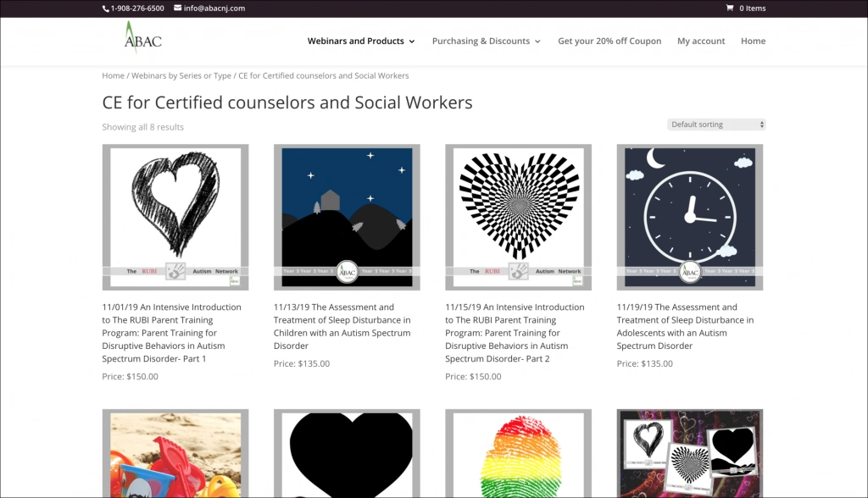Click the phone icon in top bar
This screenshot has width=868, height=498.
[106, 8]
